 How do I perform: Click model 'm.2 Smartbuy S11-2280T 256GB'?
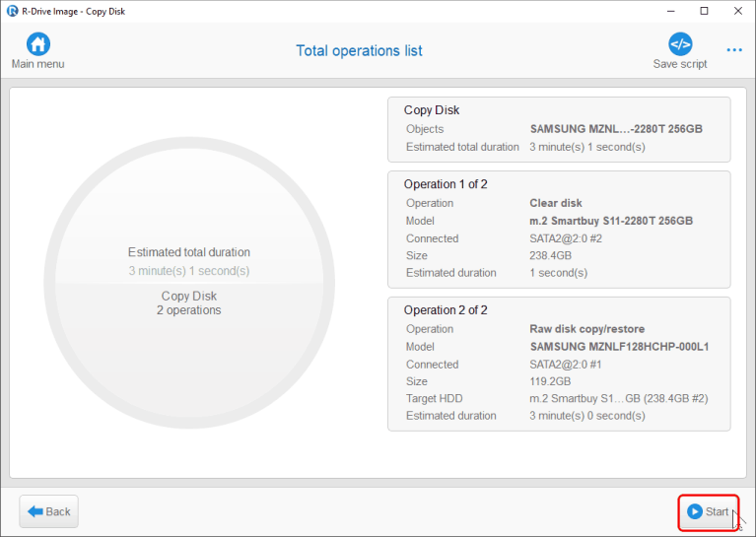click(611, 221)
